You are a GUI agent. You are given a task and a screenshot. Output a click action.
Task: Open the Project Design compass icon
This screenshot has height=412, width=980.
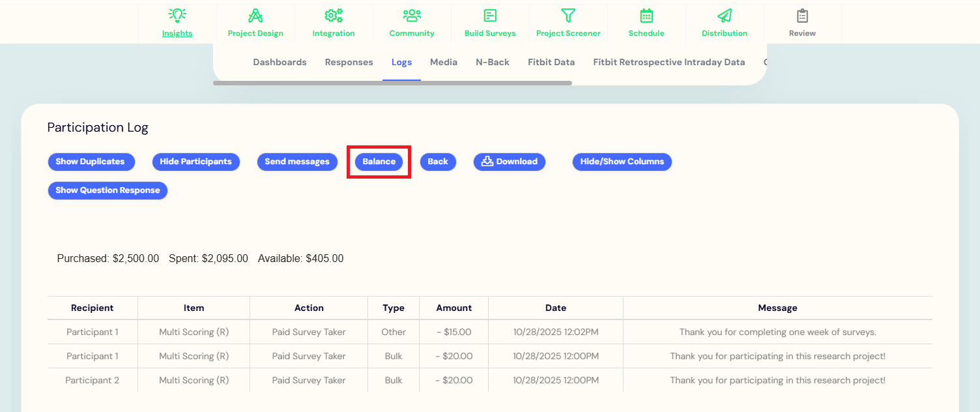coord(255,16)
